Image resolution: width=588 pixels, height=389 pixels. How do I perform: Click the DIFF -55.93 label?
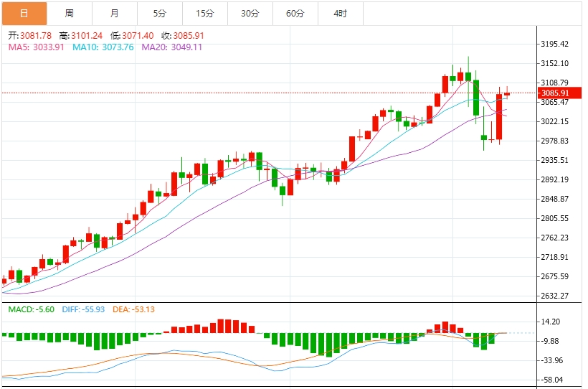point(83,309)
